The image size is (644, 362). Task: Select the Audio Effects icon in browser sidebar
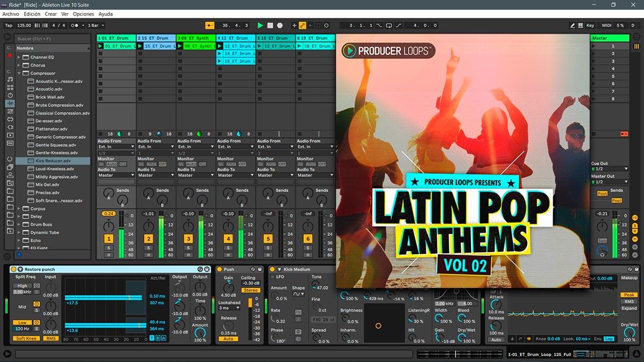pos(10,104)
